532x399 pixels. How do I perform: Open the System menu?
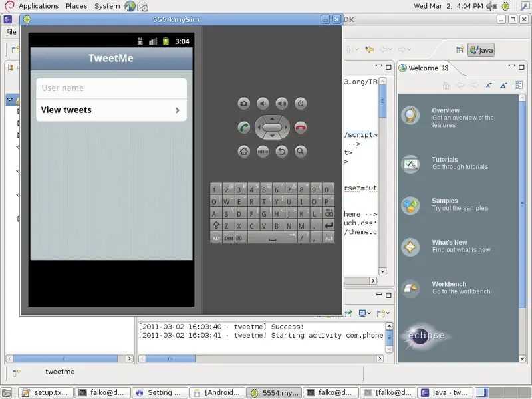coord(107,6)
